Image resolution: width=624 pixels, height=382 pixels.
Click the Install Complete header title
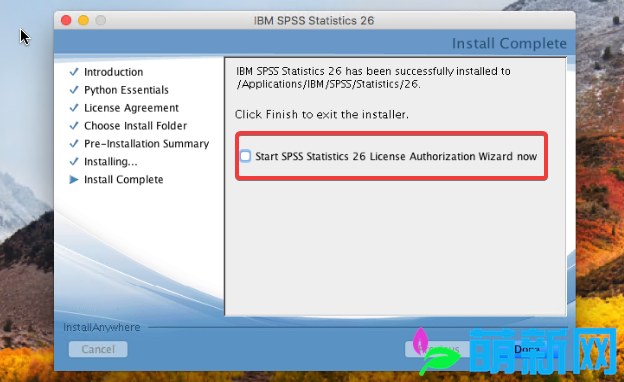click(x=509, y=43)
